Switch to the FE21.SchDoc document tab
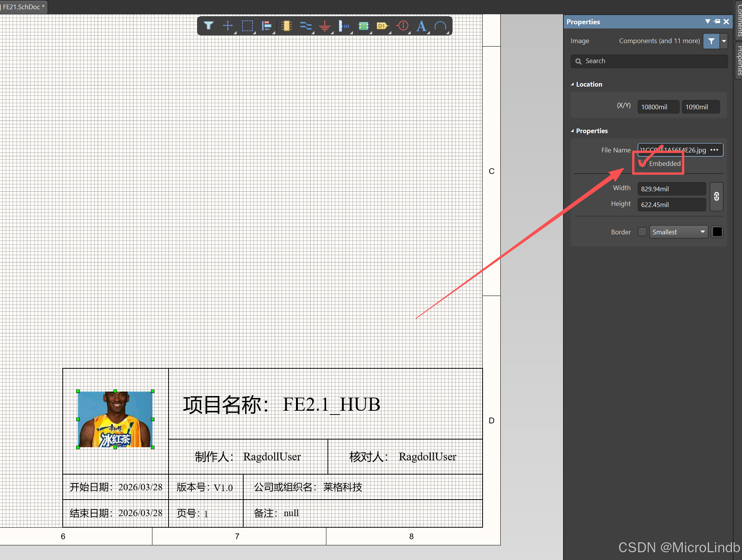The height and width of the screenshot is (560, 742). (x=23, y=7)
